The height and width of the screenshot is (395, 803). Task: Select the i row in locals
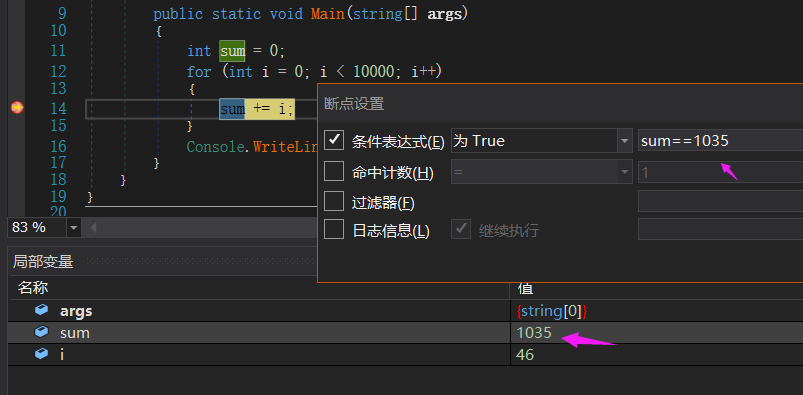pos(406,354)
